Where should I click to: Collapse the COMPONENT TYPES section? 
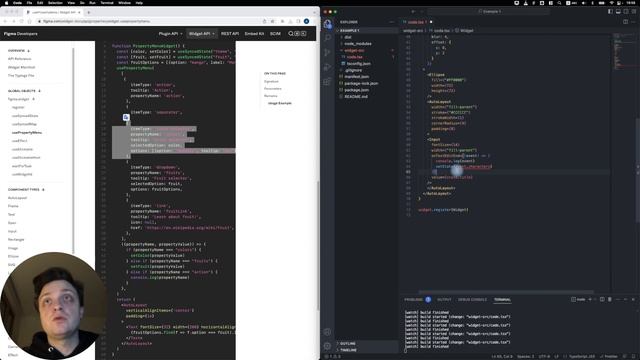click(x=43, y=189)
